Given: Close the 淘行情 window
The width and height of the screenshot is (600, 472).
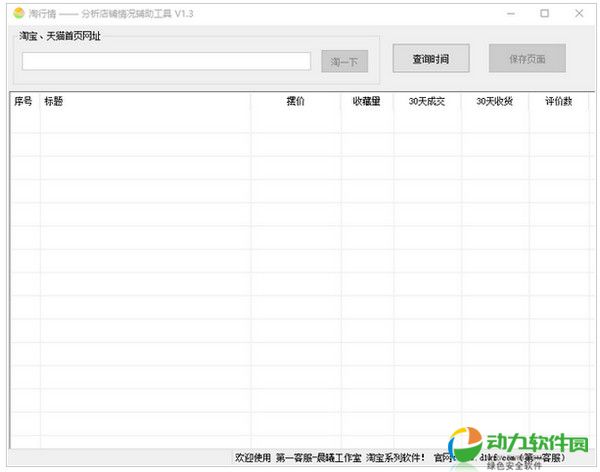Looking at the screenshot, I should click(578, 13).
